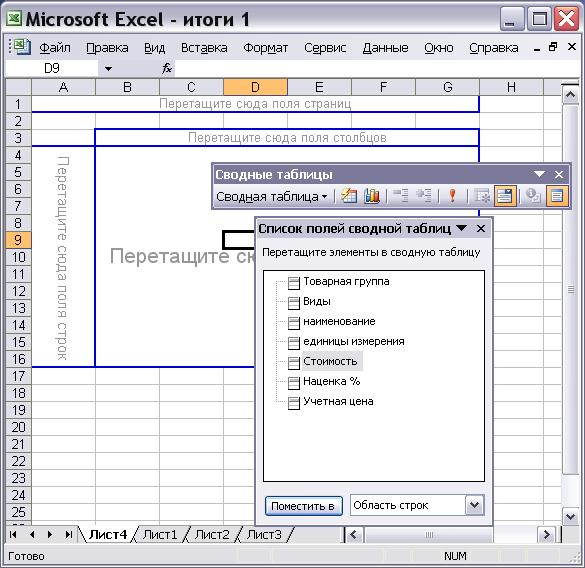585x568 pixels.
Task: Click icon next to Товарная группа field
Action: point(294,283)
